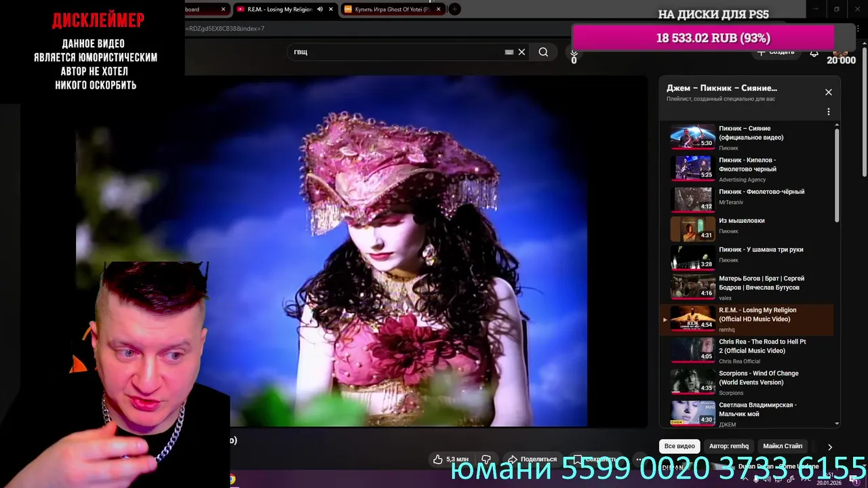Click the Chris Rea 4:05 thumbnail
Screen dimensions: 868x488
tap(692, 350)
